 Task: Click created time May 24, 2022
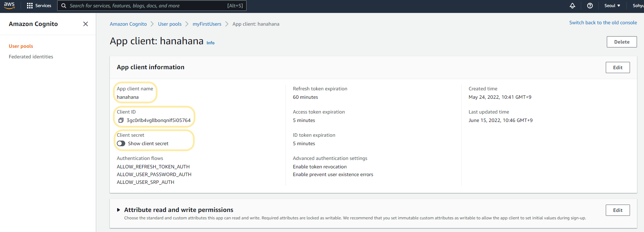pyautogui.click(x=500, y=97)
